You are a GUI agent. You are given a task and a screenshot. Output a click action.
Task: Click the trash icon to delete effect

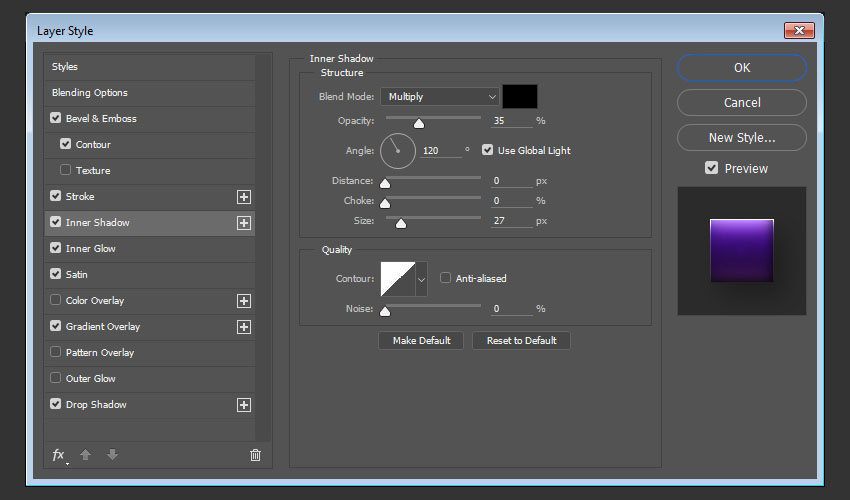(255, 455)
